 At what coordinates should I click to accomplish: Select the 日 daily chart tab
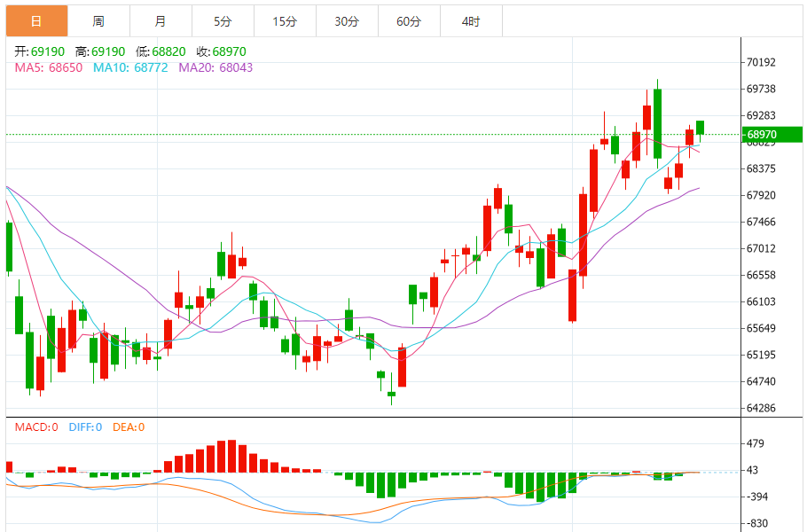tap(36, 21)
